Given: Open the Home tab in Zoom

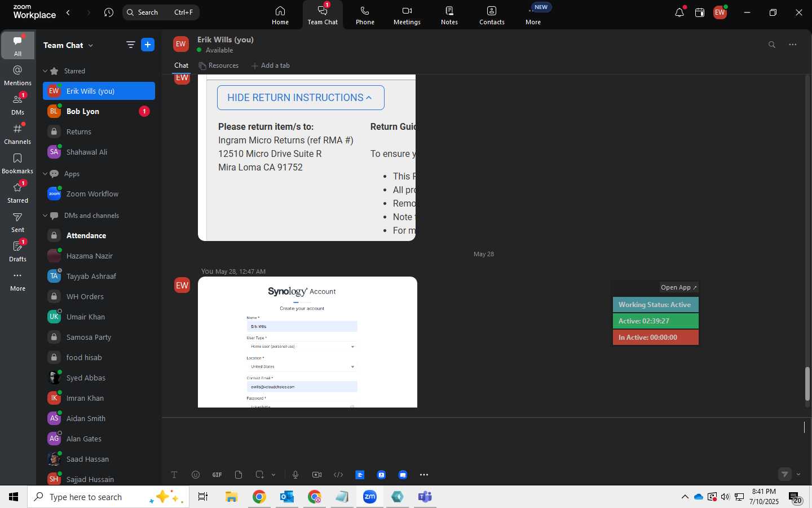Looking at the screenshot, I should (x=280, y=15).
